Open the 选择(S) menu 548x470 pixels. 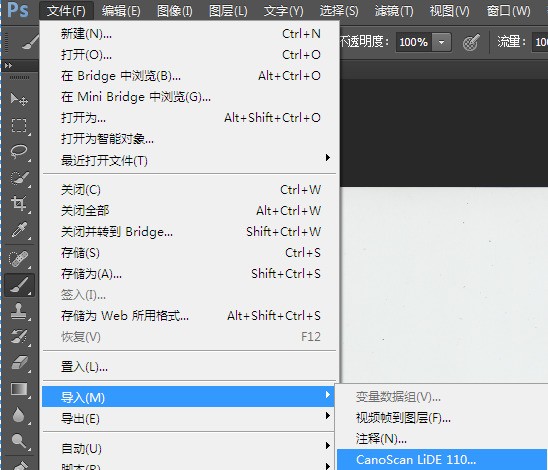(x=339, y=11)
